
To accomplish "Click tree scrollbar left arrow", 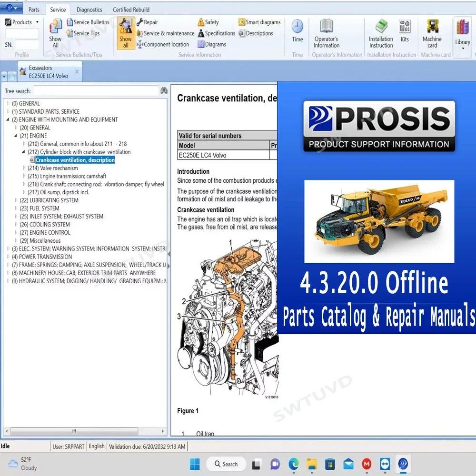I will 7,431.
